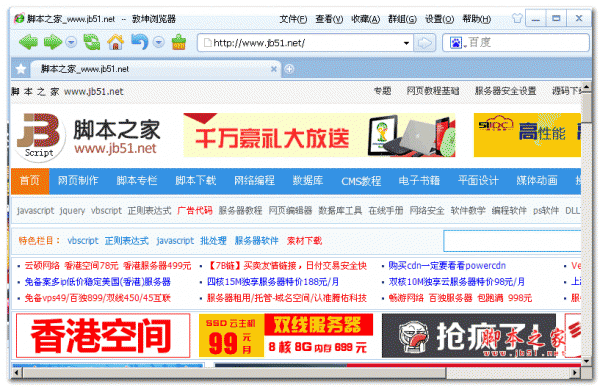Click the 数据库工具 sub-navigation link
600x387 pixels.
340,211
